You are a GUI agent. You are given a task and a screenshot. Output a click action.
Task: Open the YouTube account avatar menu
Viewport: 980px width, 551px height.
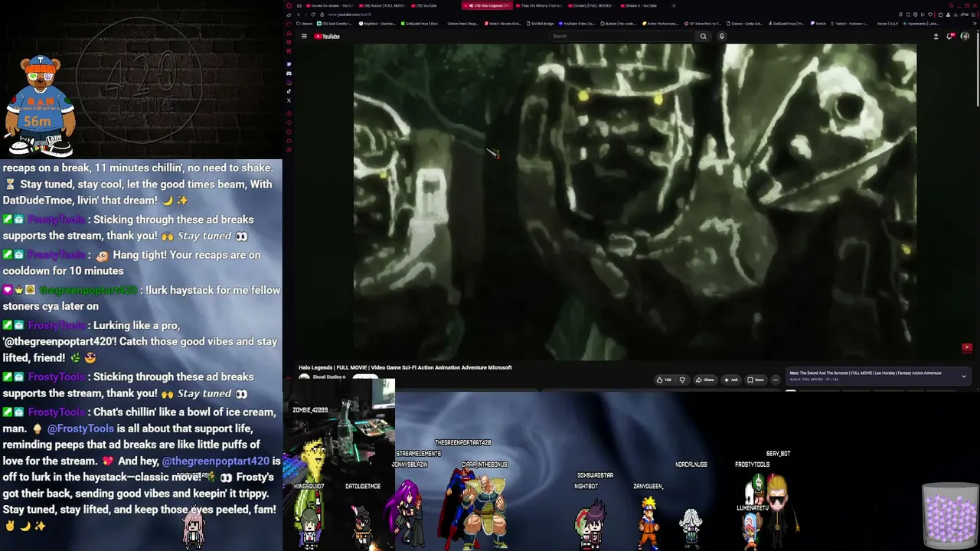[965, 36]
